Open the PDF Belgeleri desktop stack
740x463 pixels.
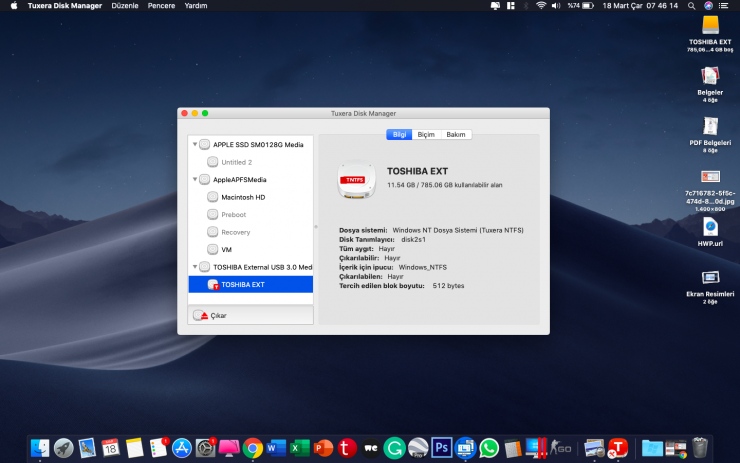click(710, 126)
